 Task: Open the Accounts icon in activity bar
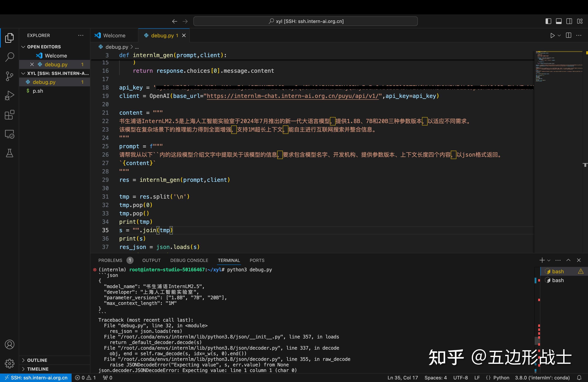pos(9,344)
